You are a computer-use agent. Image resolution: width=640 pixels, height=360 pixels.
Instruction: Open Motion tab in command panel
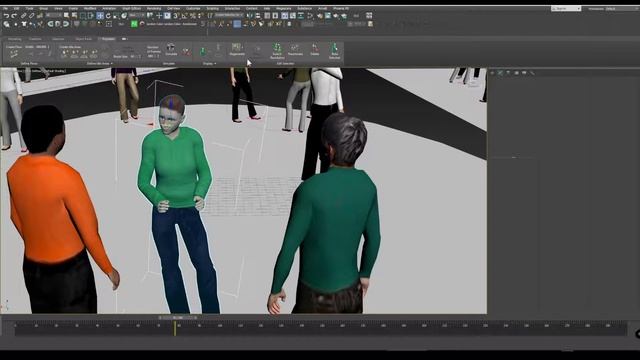click(516, 73)
